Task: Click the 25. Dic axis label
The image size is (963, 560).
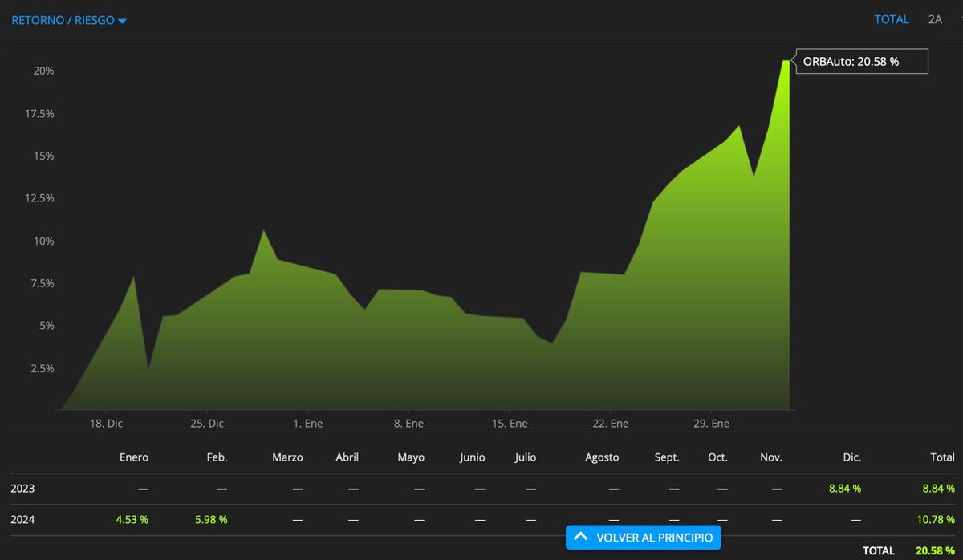Action: [207, 424]
